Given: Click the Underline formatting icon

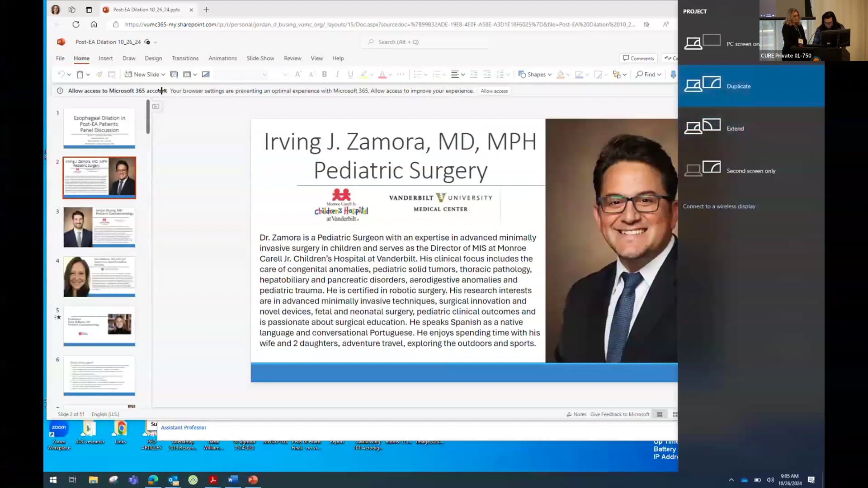Looking at the screenshot, I should [350, 75].
